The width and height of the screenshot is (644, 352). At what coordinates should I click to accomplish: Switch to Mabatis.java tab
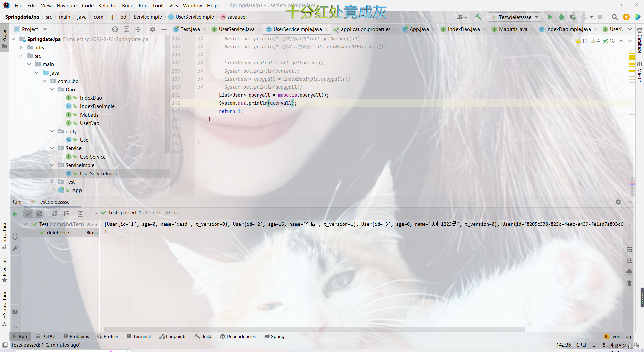coord(513,29)
